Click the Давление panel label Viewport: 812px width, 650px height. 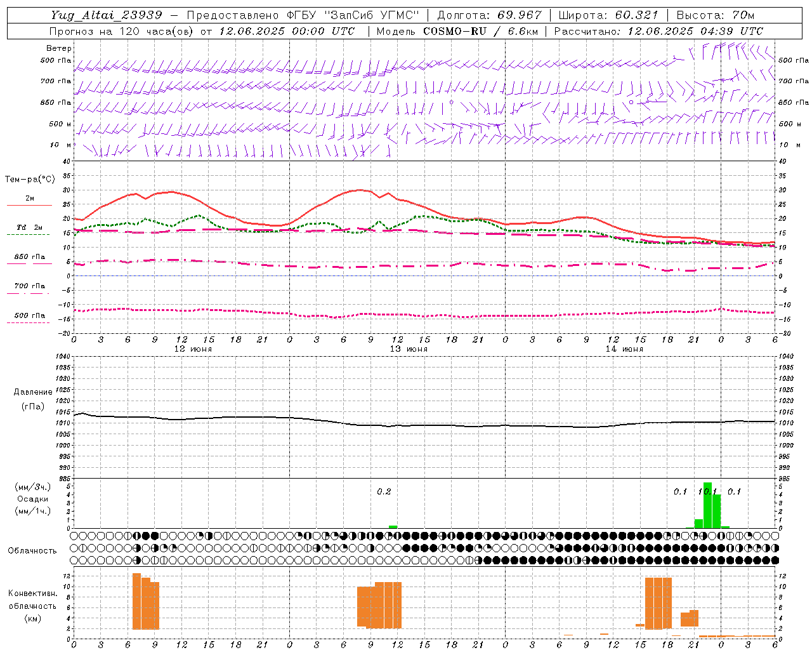[33, 392]
